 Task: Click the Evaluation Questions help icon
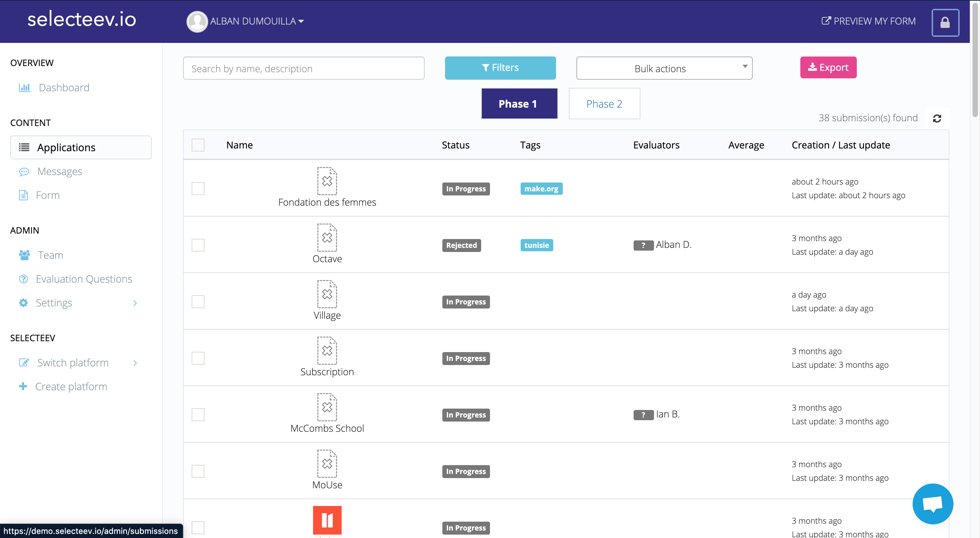coord(23,279)
